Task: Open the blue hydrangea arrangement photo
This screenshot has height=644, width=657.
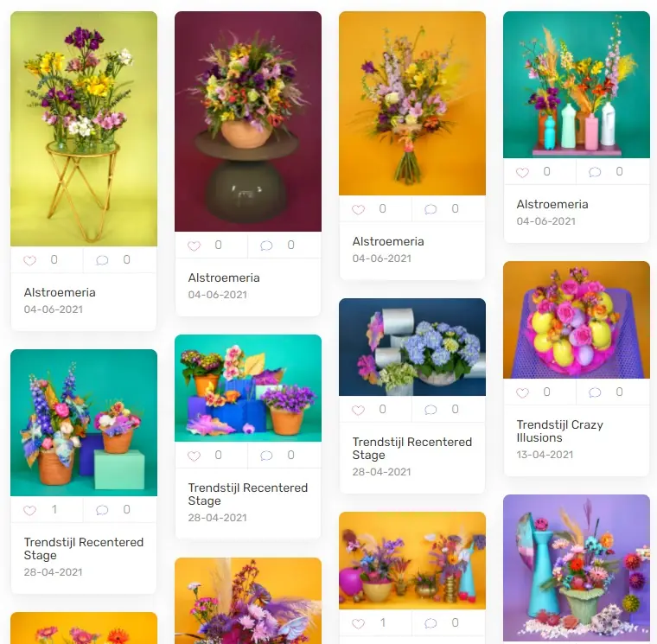Action: [x=412, y=347]
